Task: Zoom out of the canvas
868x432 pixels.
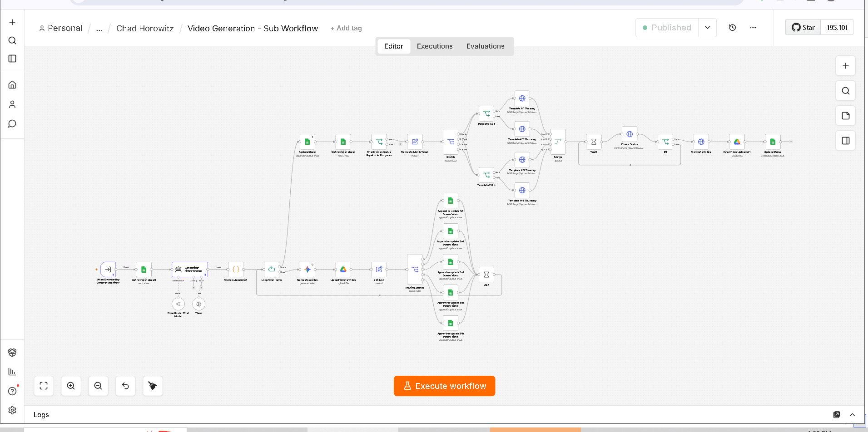Action: tap(98, 386)
